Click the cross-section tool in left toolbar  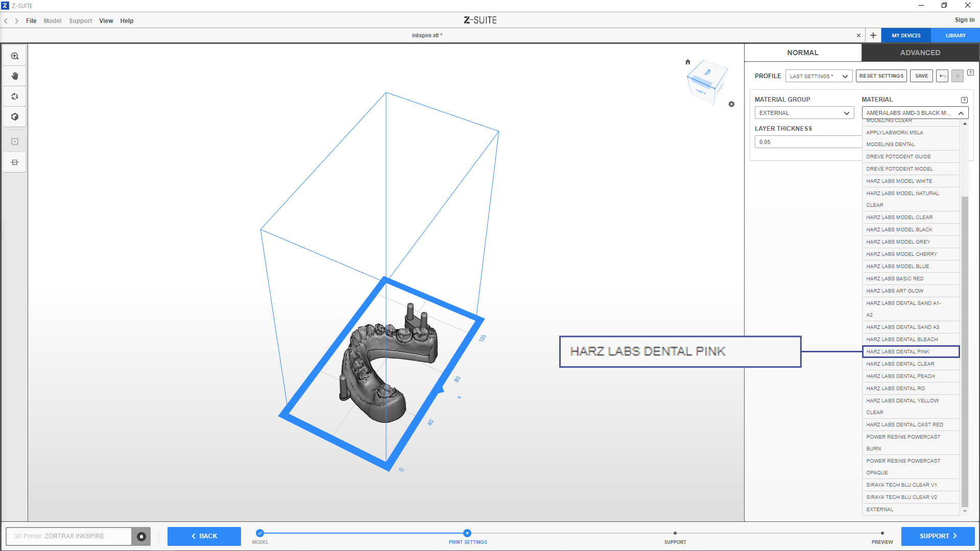[x=15, y=162]
